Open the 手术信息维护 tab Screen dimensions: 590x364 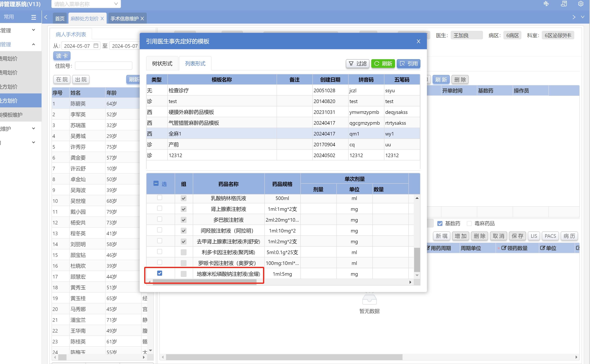coord(125,18)
